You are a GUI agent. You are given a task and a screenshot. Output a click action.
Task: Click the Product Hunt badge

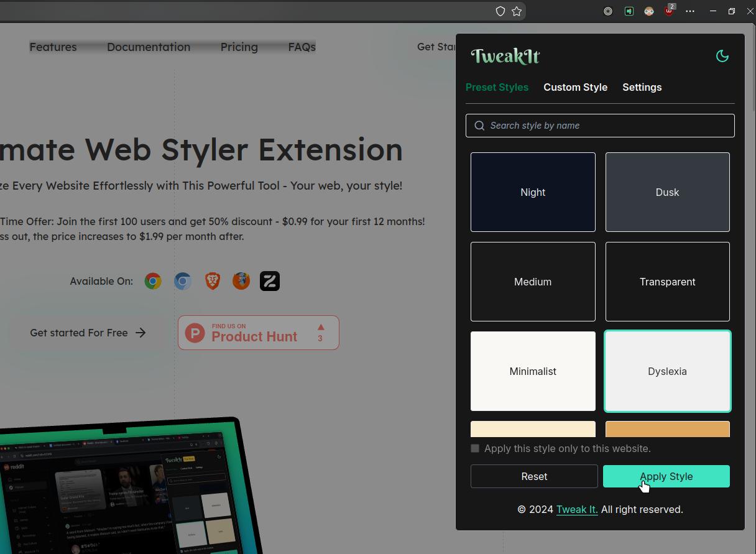pyautogui.click(x=259, y=333)
